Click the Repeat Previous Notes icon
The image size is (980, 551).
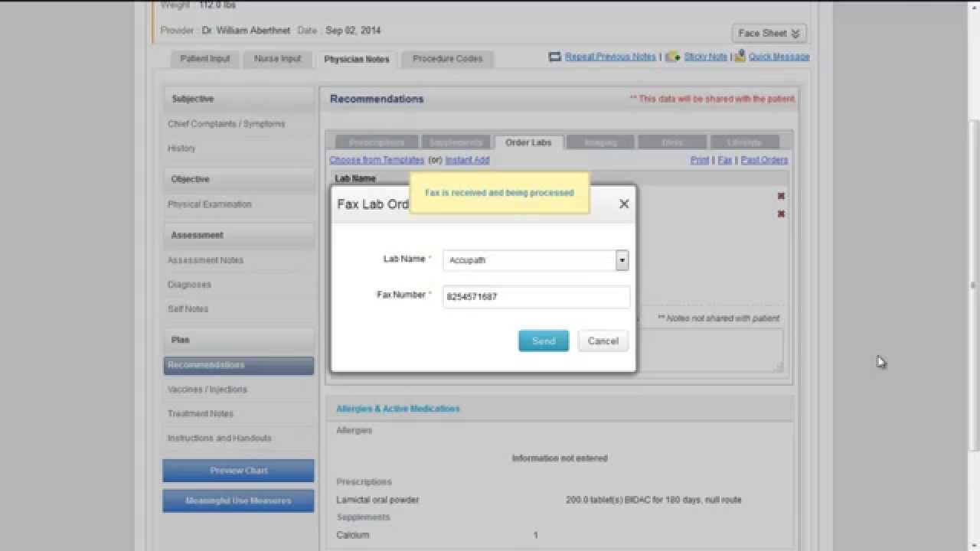555,57
